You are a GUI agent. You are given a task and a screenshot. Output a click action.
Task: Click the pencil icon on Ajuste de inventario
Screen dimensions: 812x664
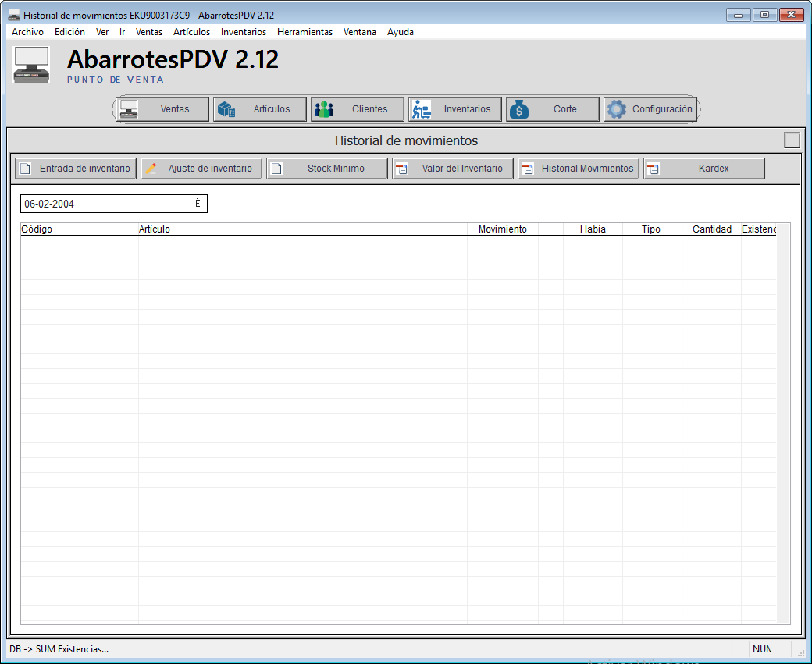tap(151, 169)
